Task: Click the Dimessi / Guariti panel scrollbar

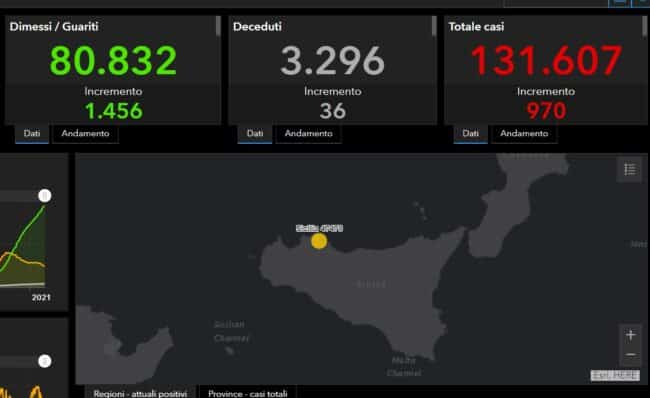Action: pyautogui.click(x=218, y=26)
